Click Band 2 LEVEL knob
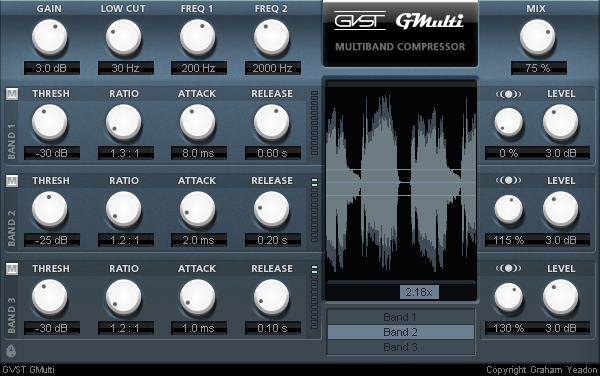 point(561,209)
